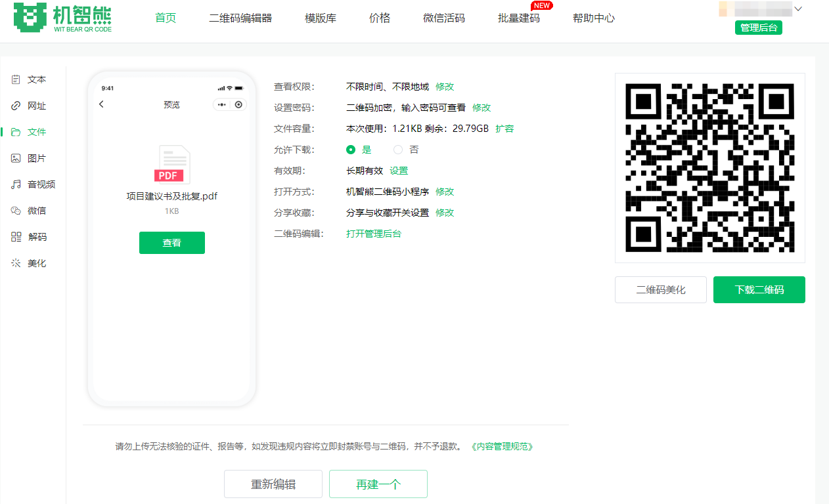Viewport: 829px width, 504px height.
Task: Click the PDF file icon in preview
Action: tap(172, 165)
